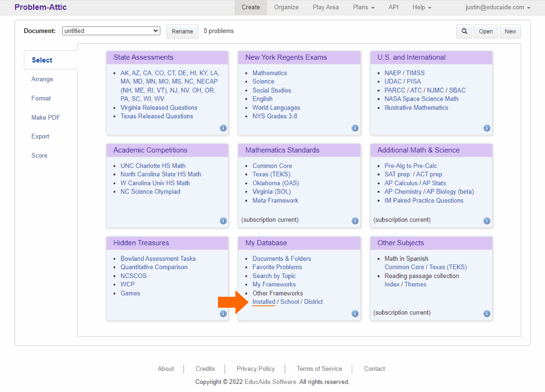Open World Languages link

click(x=276, y=108)
